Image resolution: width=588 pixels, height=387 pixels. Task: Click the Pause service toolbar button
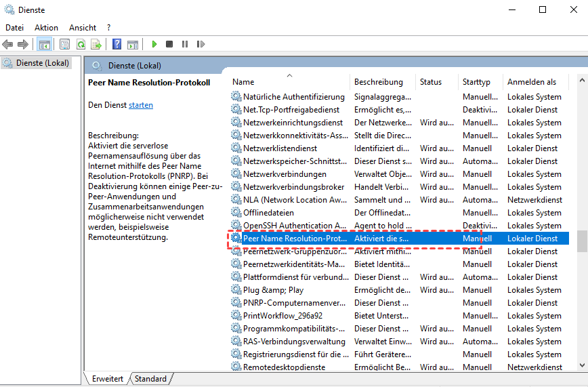tap(185, 44)
